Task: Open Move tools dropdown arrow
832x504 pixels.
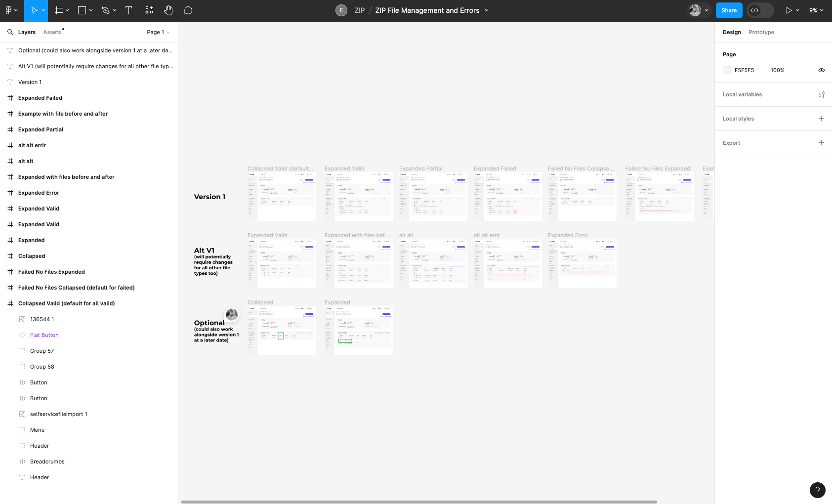Action: coord(43,10)
